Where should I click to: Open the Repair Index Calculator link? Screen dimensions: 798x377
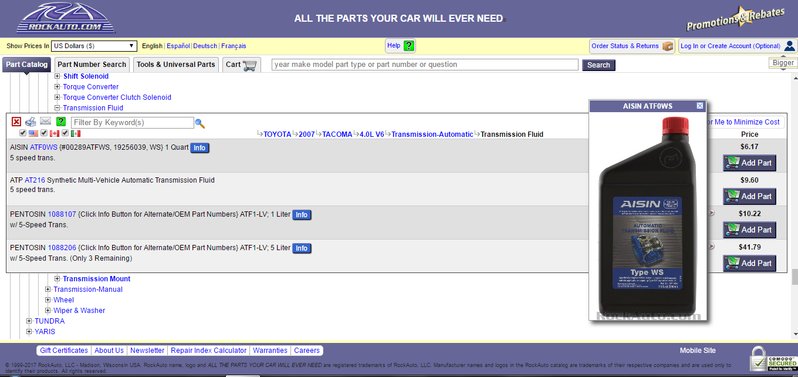209,351
